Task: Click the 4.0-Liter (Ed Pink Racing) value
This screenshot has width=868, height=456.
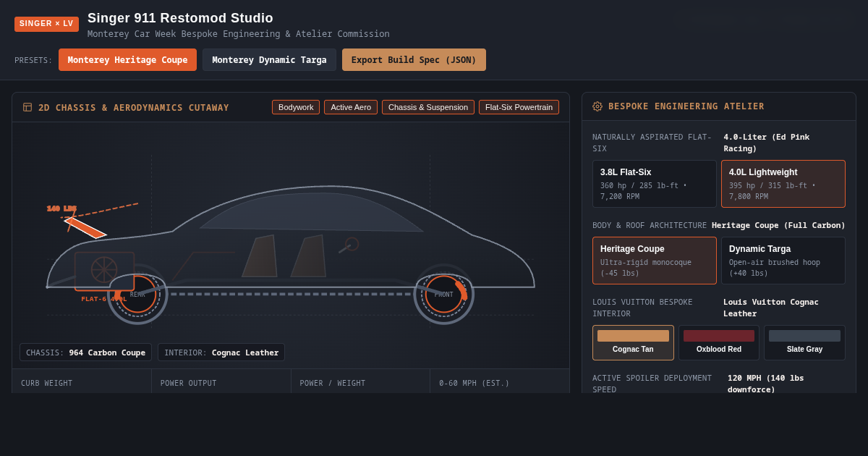Action: coord(767,143)
